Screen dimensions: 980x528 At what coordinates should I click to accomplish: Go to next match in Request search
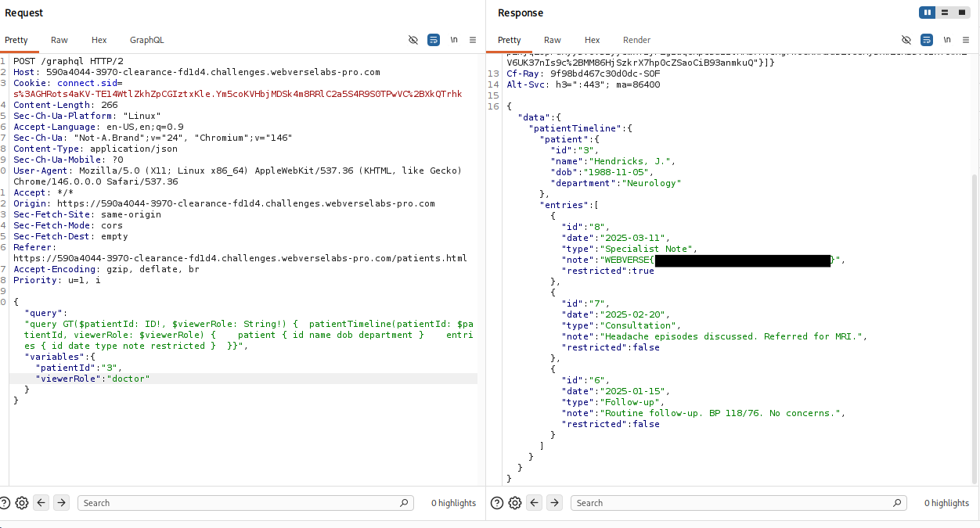(61, 503)
